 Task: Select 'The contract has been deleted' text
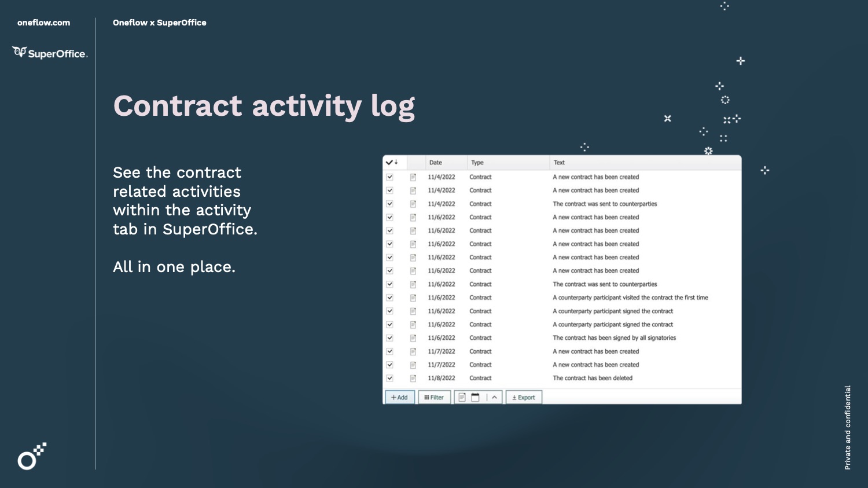coord(593,379)
